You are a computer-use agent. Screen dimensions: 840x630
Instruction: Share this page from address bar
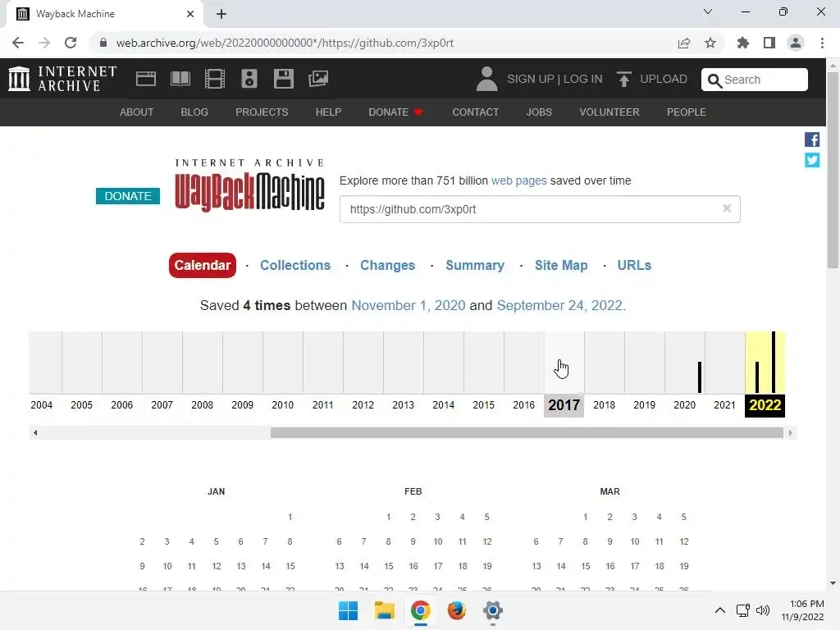pyautogui.click(x=684, y=43)
